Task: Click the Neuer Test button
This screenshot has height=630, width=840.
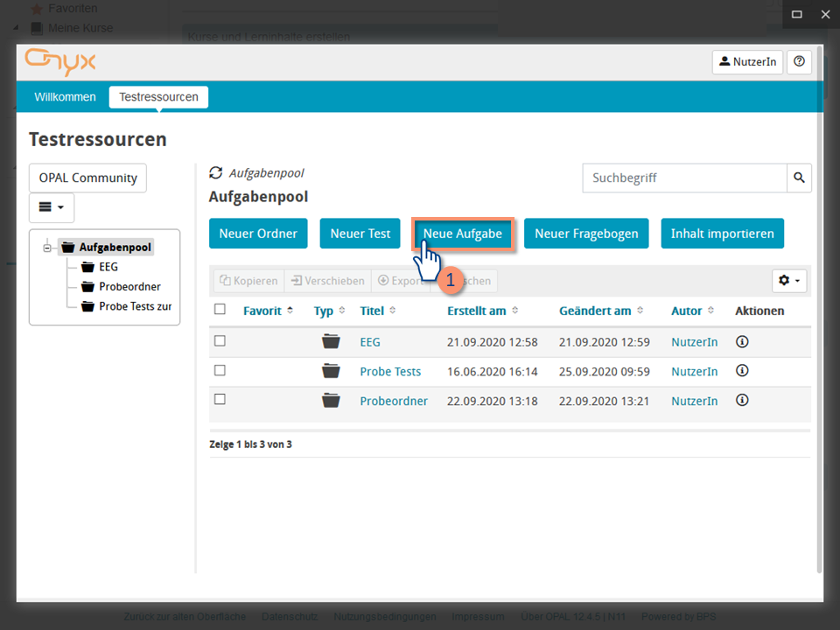Action: point(360,234)
